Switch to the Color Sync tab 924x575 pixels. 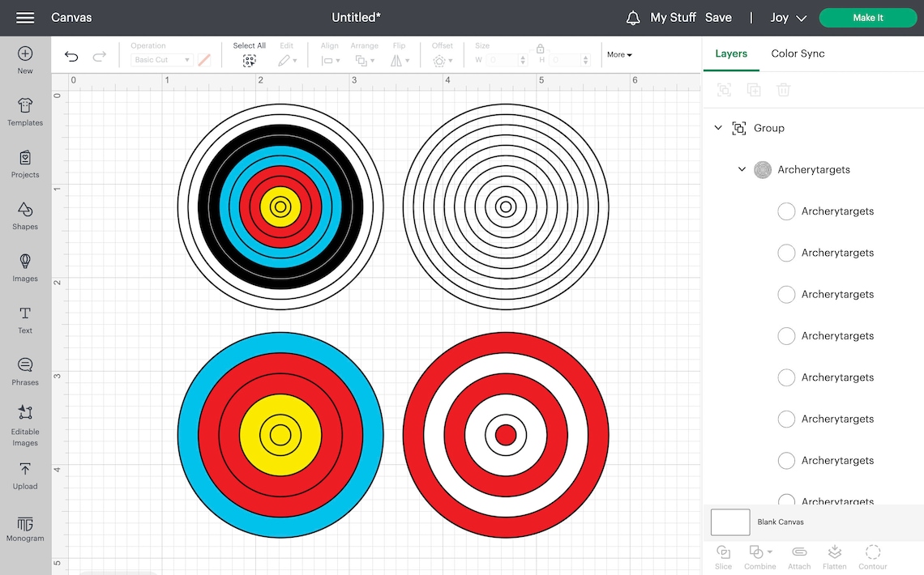pyautogui.click(x=797, y=53)
